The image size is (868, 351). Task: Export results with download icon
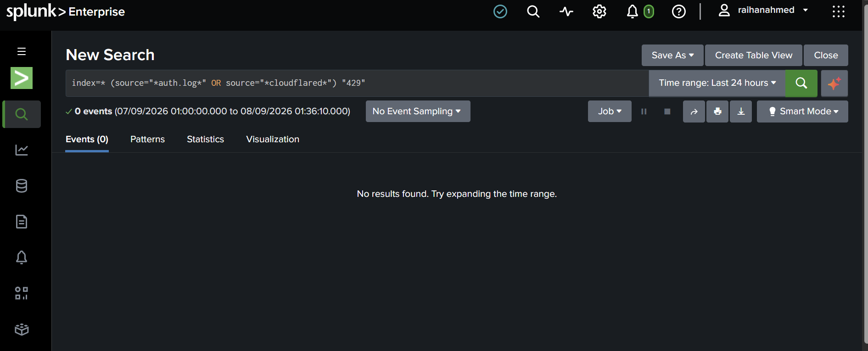(741, 111)
